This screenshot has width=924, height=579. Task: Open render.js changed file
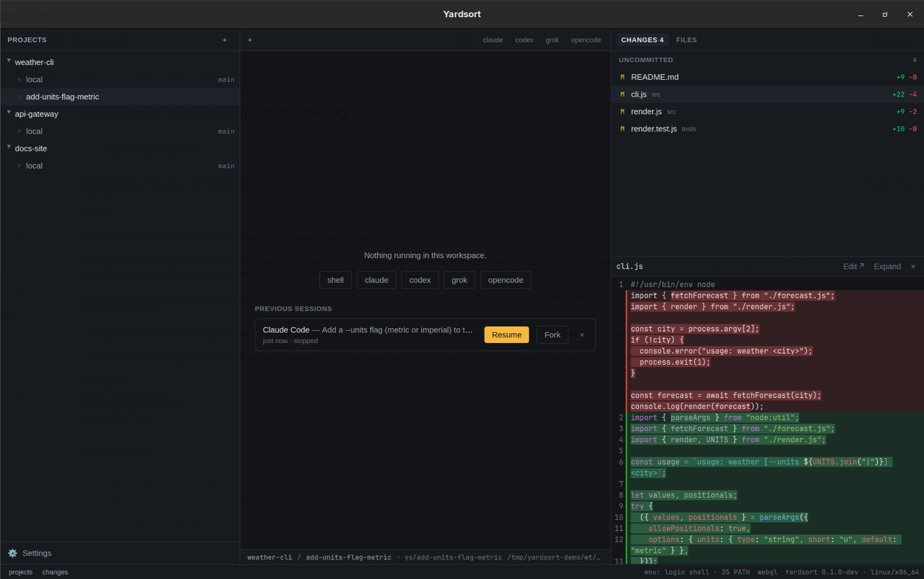[x=767, y=111]
